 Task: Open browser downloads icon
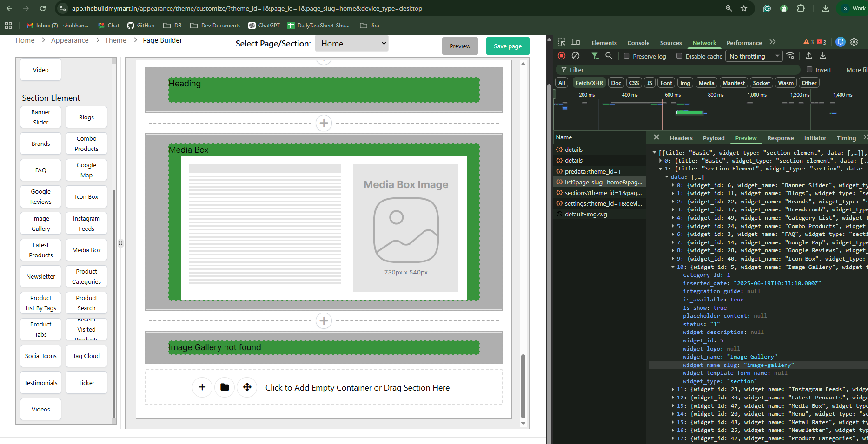tap(826, 8)
